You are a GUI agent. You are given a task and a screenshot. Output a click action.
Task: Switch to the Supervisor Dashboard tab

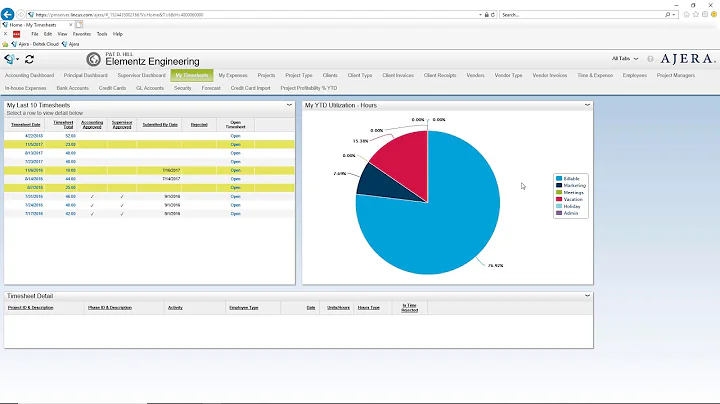(141, 75)
